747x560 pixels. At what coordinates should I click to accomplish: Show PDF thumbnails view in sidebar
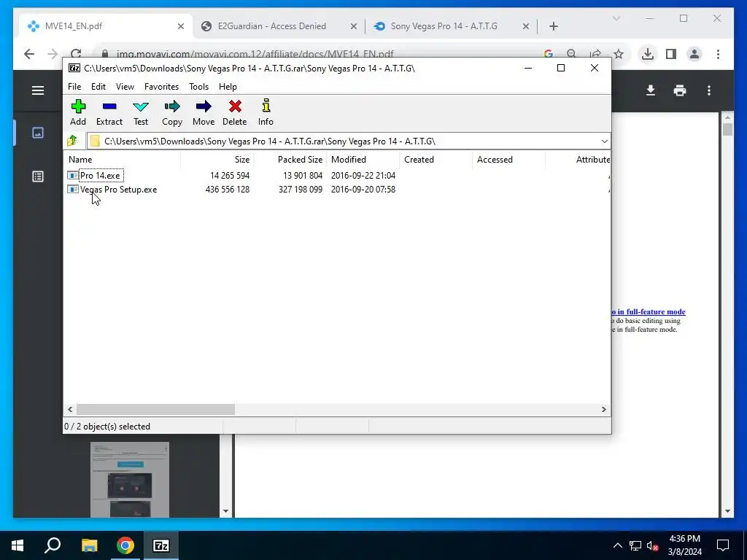tap(38, 133)
